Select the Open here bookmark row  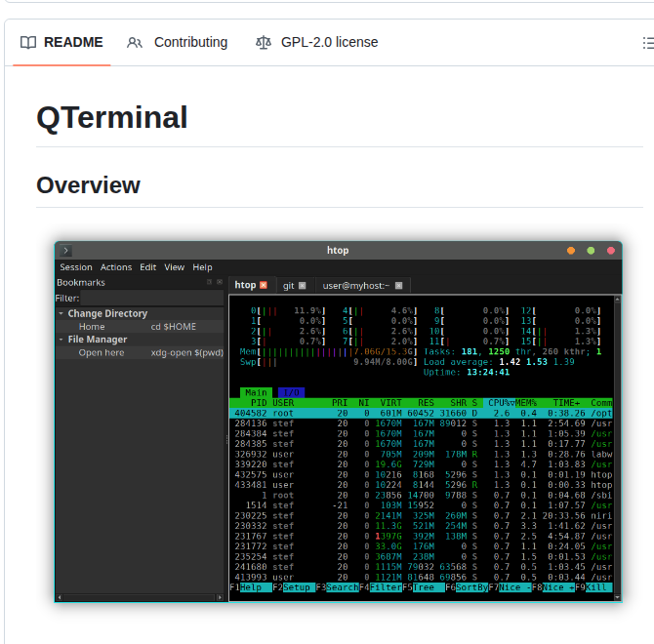coord(140,352)
